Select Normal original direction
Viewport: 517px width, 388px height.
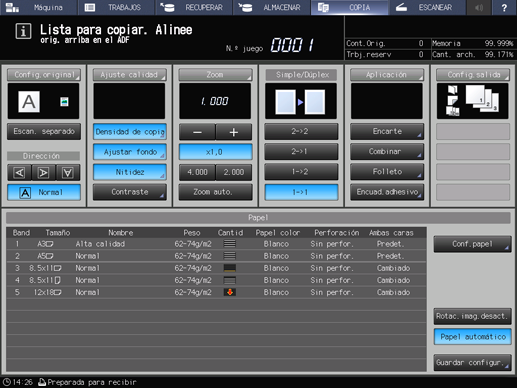[44, 192]
